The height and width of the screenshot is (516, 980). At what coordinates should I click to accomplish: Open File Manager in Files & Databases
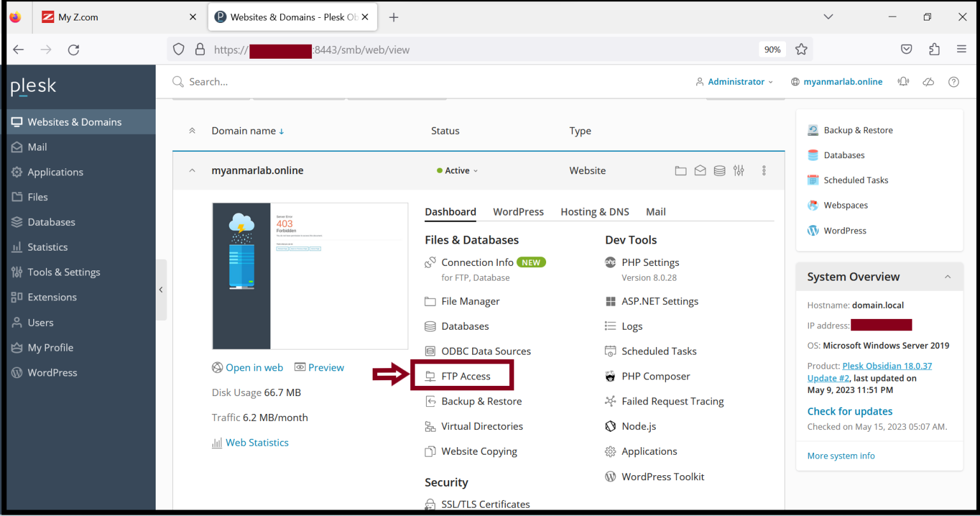pyautogui.click(x=470, y=301)
